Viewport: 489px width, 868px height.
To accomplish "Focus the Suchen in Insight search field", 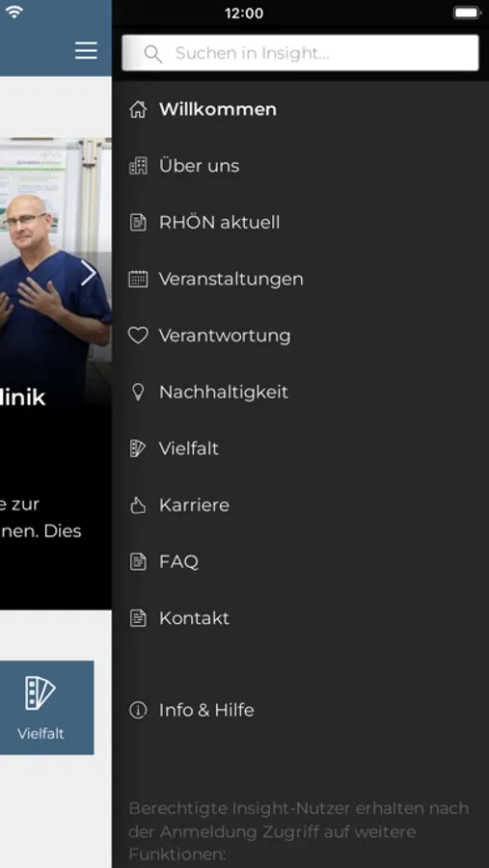I will [300, 53].
